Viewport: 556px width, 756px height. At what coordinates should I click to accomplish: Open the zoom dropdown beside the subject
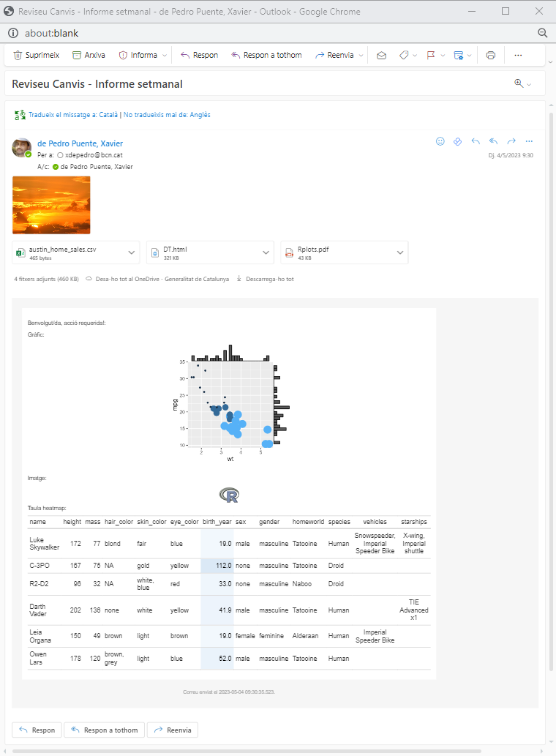click(x=523, y=84)
